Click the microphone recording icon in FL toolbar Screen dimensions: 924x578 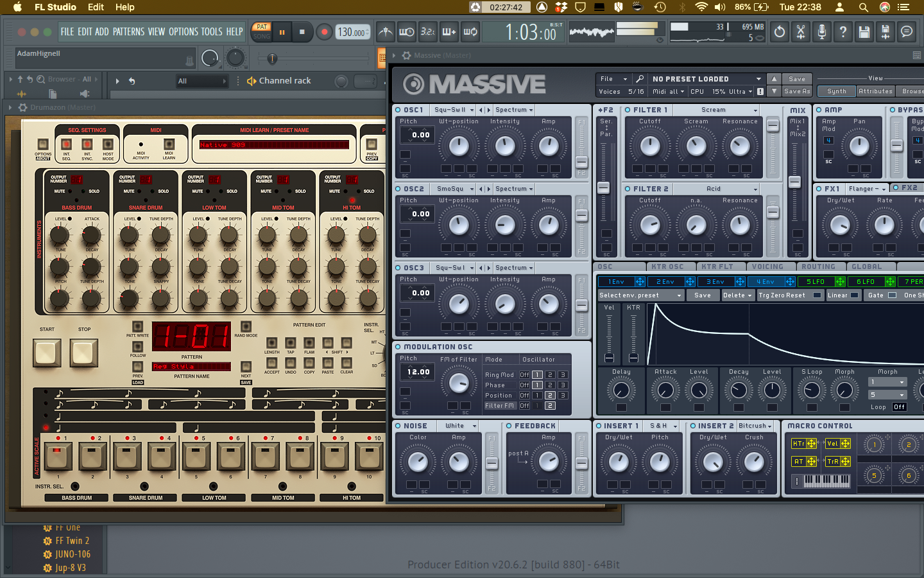click(821, 31)
